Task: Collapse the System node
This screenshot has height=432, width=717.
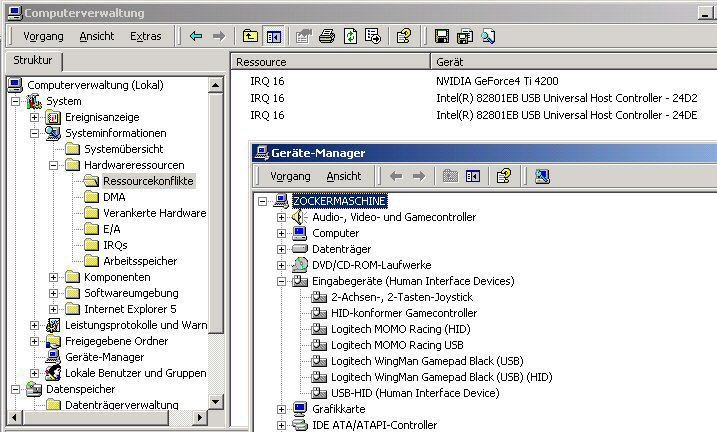Action: [x=16, y=101]
